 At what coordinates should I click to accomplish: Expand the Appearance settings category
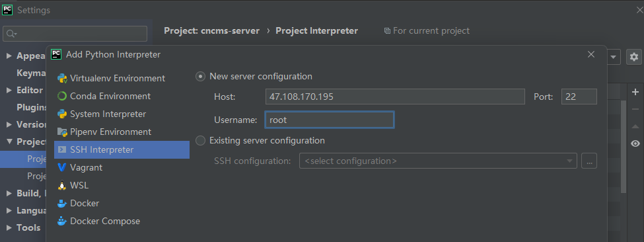click(x=9, y=56)
